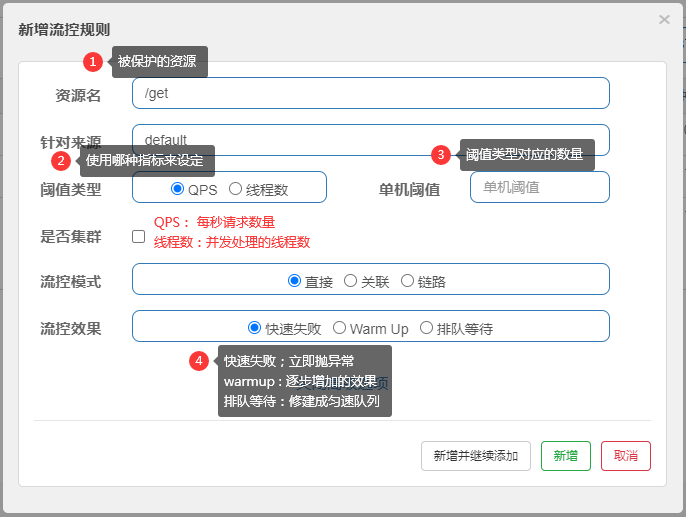This screenshot has width=686, height=517.
Task: Click the green 新增 button
Action: (x=566, y=456)
